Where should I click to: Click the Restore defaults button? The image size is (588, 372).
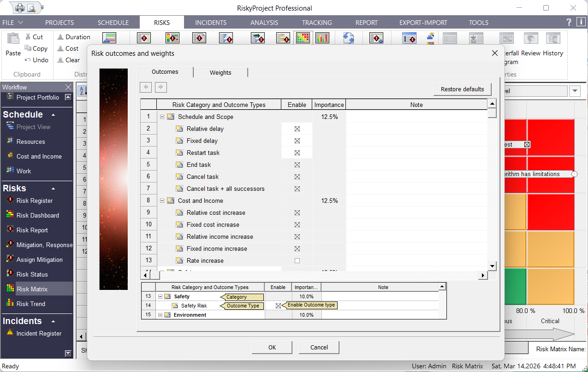[x=462, y=89]
